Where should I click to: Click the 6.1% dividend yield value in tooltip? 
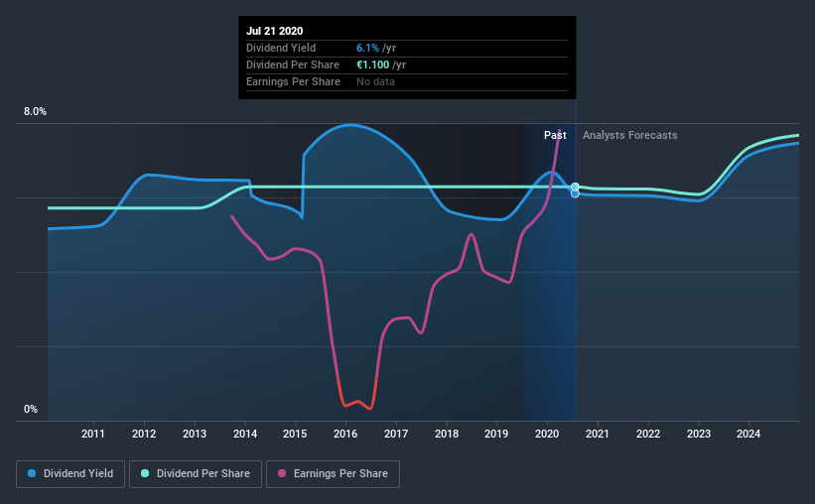click(367, 48)
